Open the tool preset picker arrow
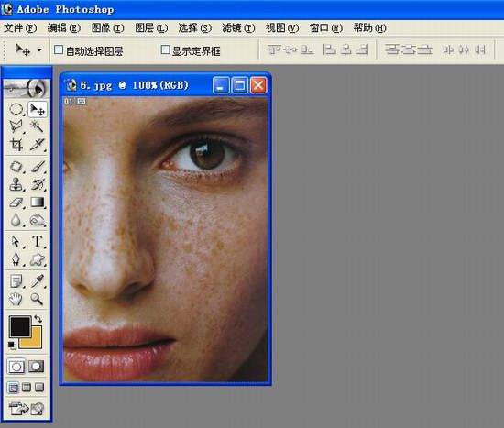The image size is (504, 428). coord(39,50)
